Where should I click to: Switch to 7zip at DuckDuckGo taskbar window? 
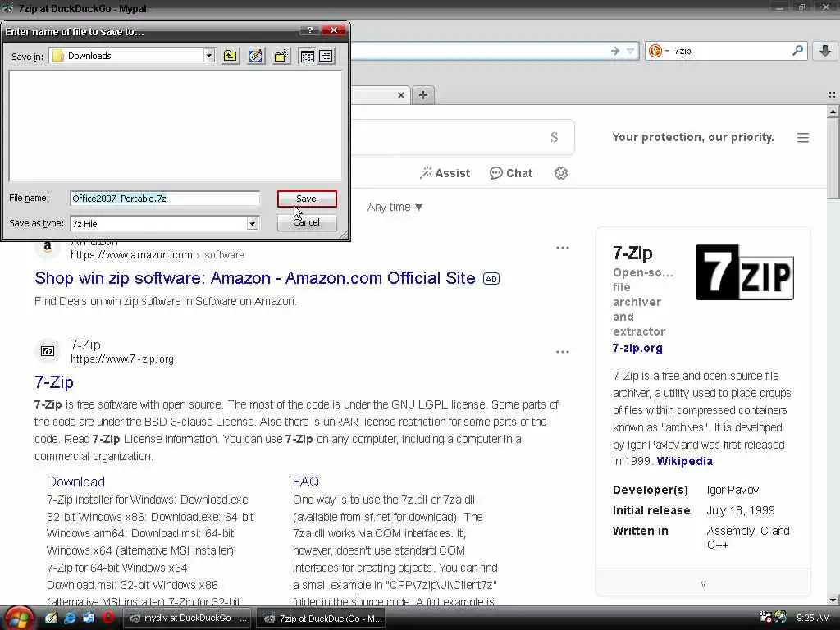[x=321, y=619]
